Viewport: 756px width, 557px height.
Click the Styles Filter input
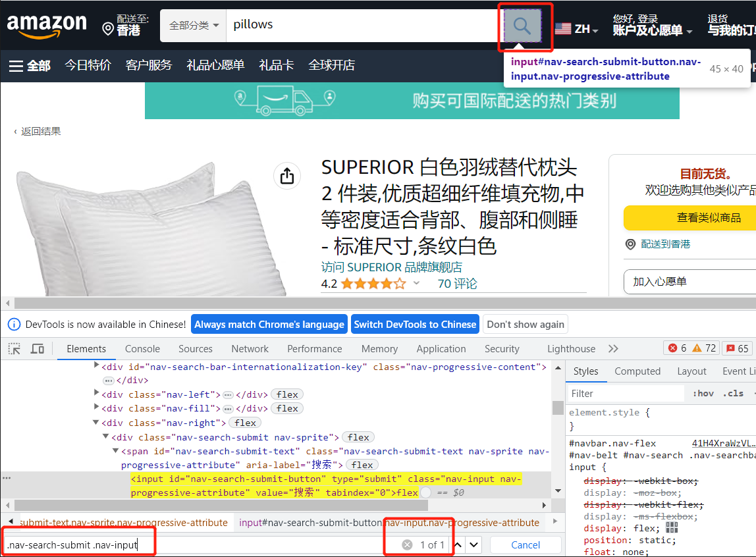coord(626,394)
